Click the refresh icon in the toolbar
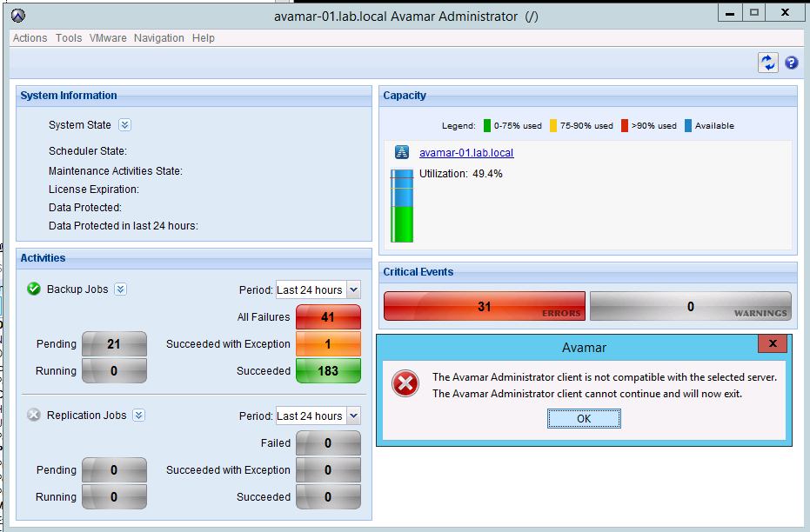 [x=767, y=63]
